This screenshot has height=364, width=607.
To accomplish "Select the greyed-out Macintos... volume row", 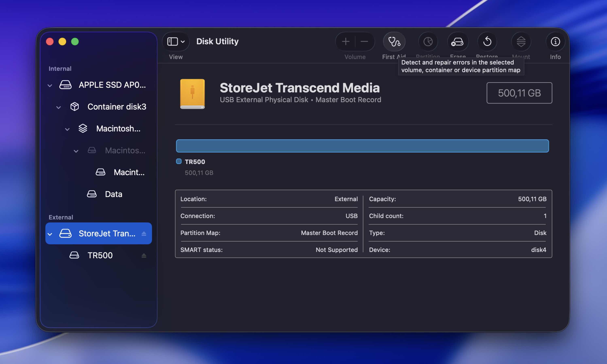I will [99, 150].
